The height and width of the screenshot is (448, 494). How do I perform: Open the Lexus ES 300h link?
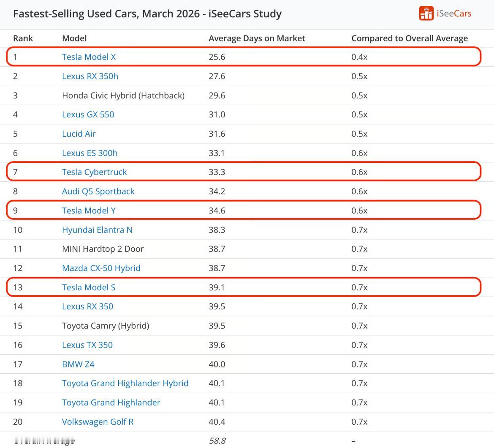[x=90, y=153]
